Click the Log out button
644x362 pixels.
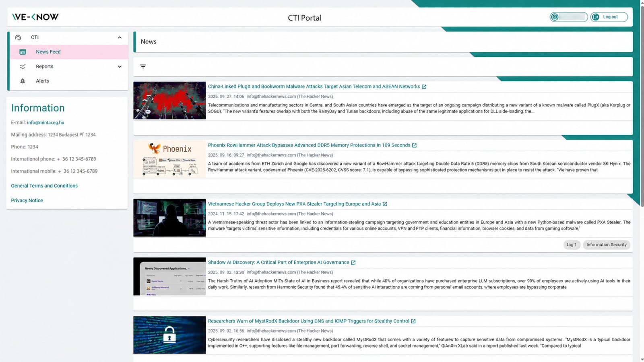coord(609,17)
